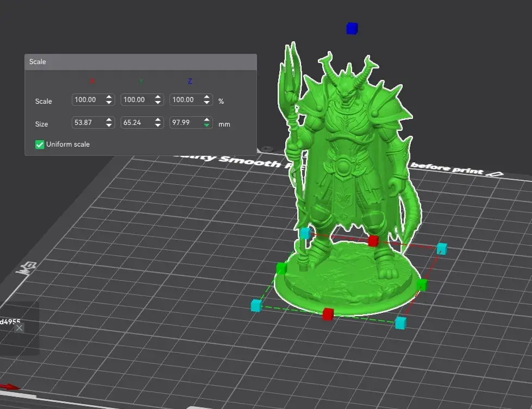
Task: Increase Size Z 97.99 with up arrow
Action: 206,119
